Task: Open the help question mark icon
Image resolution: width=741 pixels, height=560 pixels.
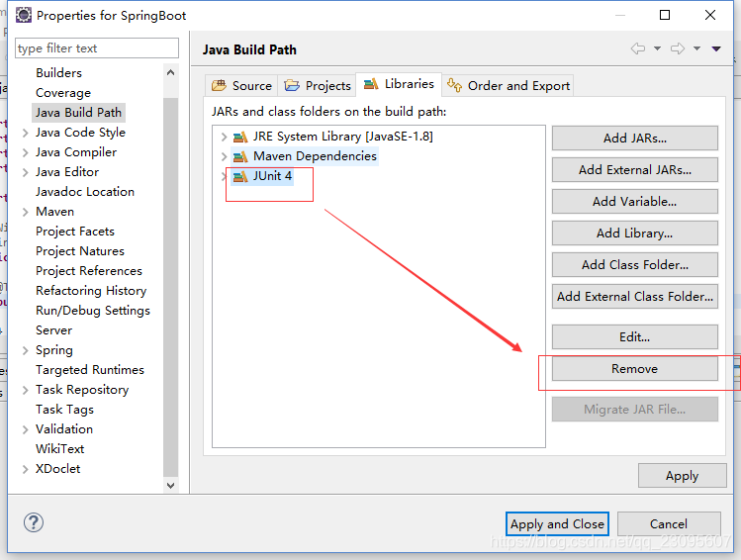Action: click(34, 522)
